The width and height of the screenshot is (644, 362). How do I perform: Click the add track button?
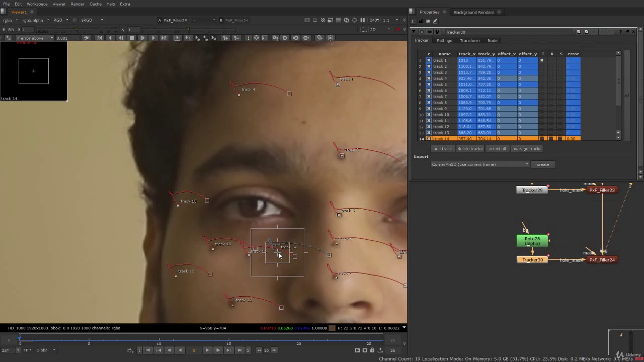pos(443,149)
